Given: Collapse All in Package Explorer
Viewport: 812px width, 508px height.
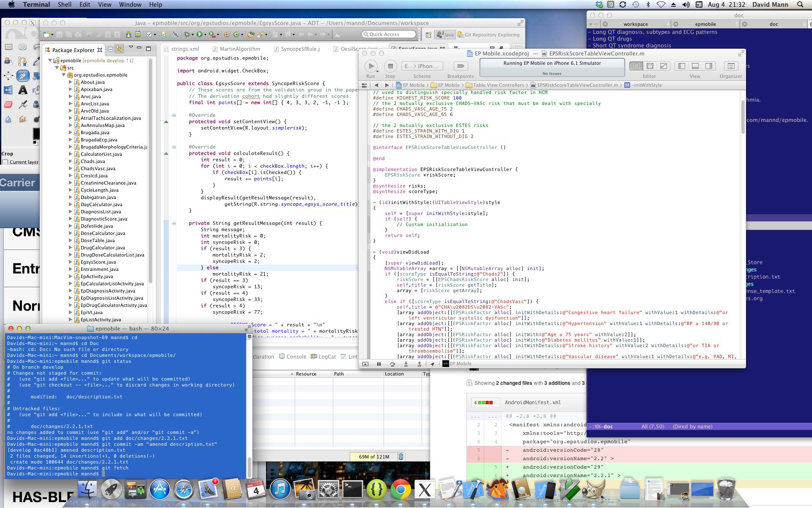Looking at the screenshot, I should pos(110,49).
